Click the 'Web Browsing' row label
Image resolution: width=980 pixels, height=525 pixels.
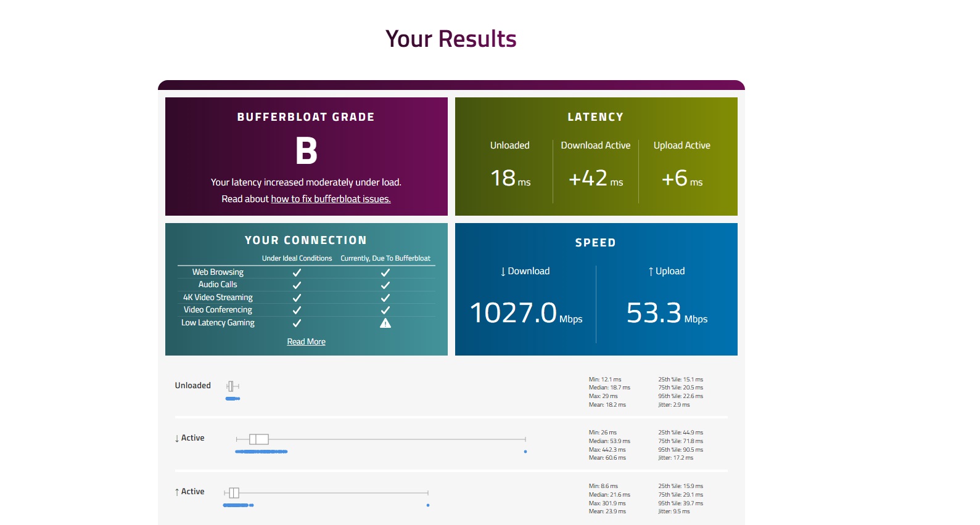click(218, 272)
